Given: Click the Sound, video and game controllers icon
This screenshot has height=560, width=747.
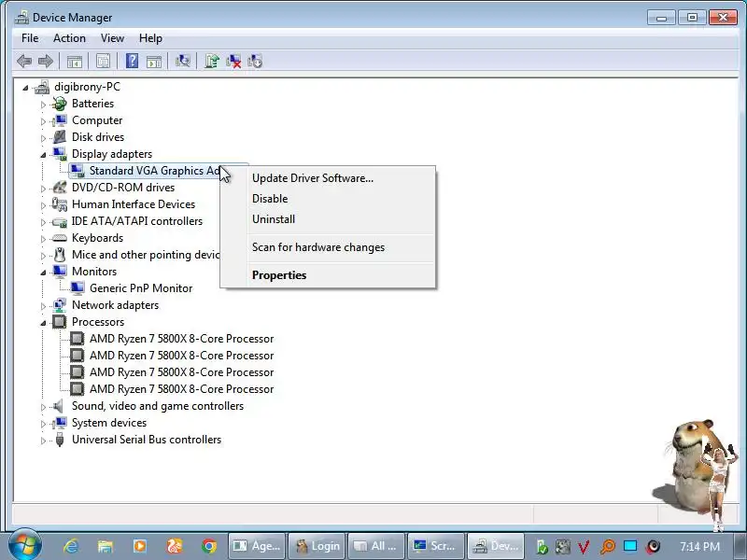Looking at the screenshot, I should point(58,406).
